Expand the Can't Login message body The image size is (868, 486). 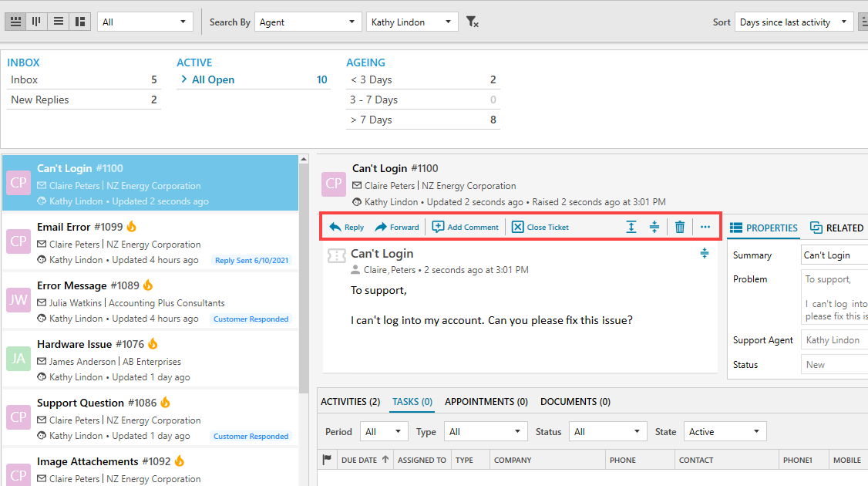704,253
